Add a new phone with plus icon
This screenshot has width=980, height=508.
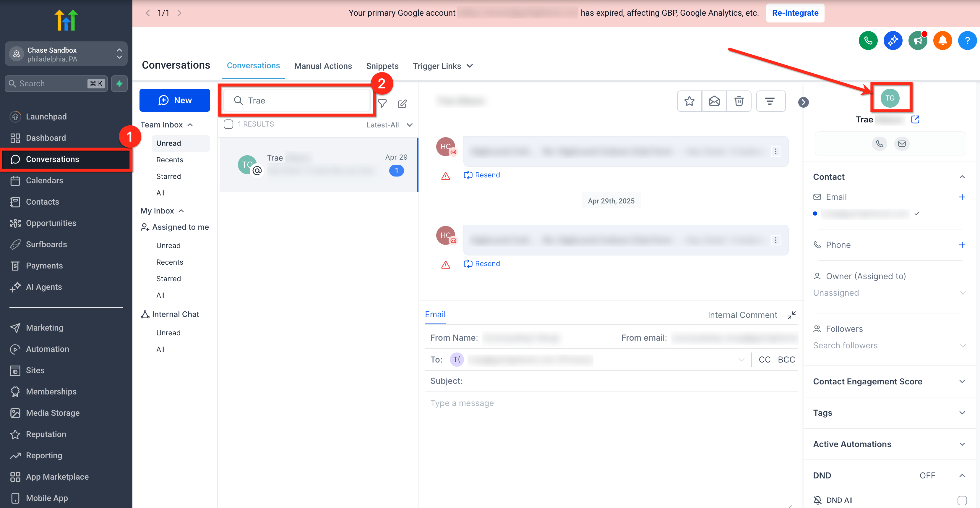pos(962,245)
